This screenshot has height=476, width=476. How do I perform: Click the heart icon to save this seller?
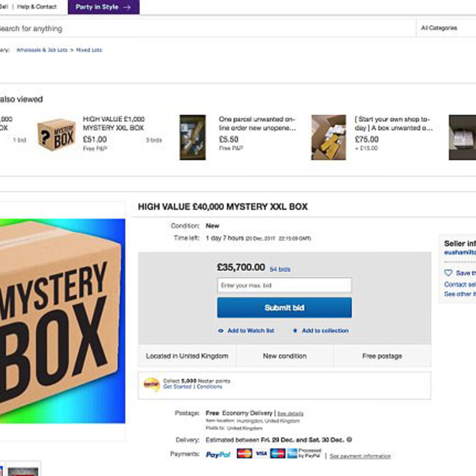coord(448,273)
